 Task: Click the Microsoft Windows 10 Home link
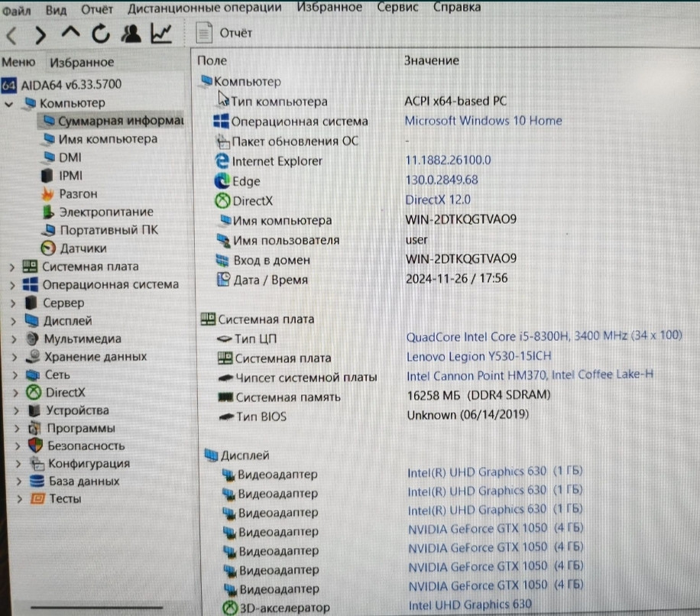tap(483, 120)
